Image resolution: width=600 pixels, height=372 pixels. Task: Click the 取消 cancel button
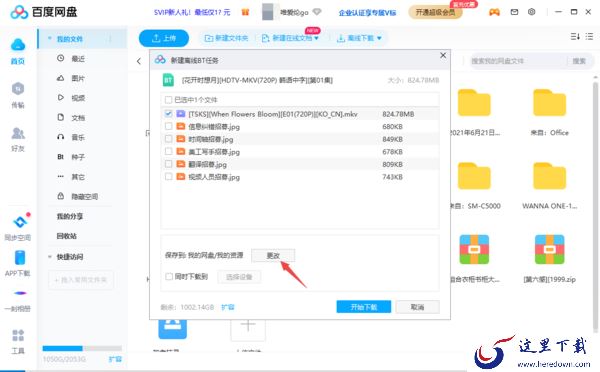pyautogui.click(x=417, y=307)
